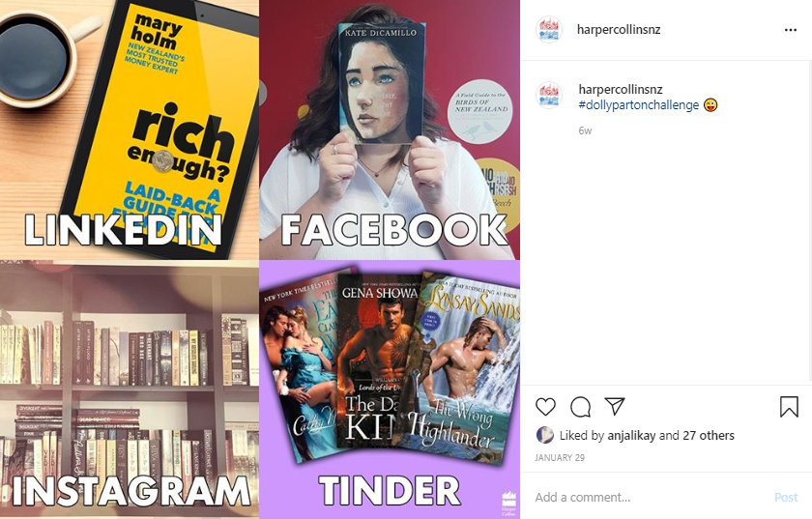Click harpercollinsnz profile picture in header
This screenshot has width=812, height=519.
pyautogui.click(x=549, y=30)
